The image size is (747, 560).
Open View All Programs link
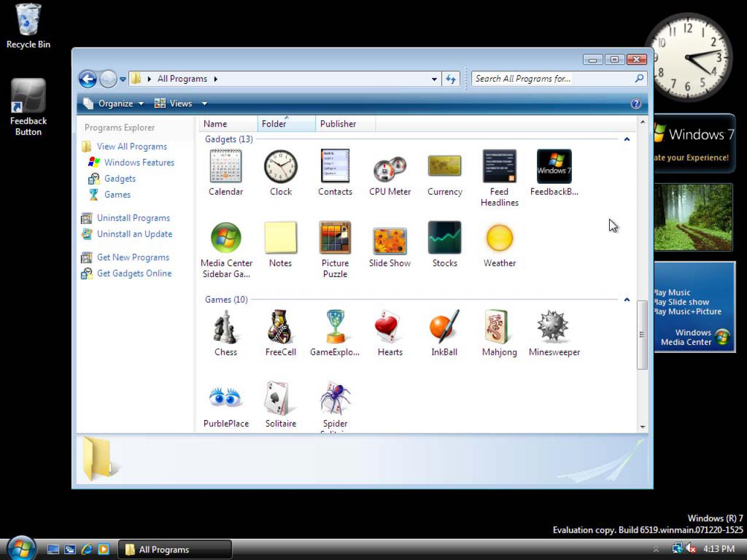(x=132, y=146)
